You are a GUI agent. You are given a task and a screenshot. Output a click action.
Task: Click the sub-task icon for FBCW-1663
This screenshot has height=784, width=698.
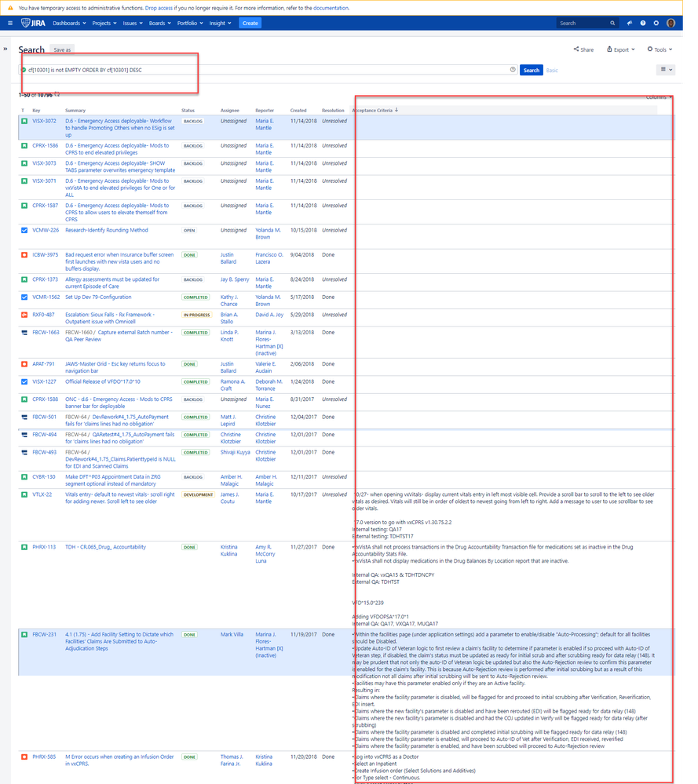click(24, 333)
